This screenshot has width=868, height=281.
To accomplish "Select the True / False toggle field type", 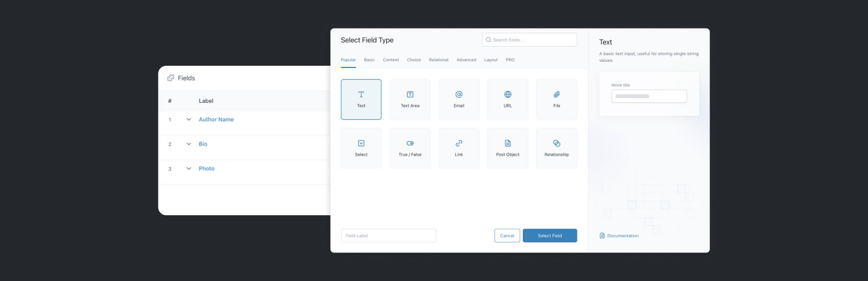I will coord(410,148).
